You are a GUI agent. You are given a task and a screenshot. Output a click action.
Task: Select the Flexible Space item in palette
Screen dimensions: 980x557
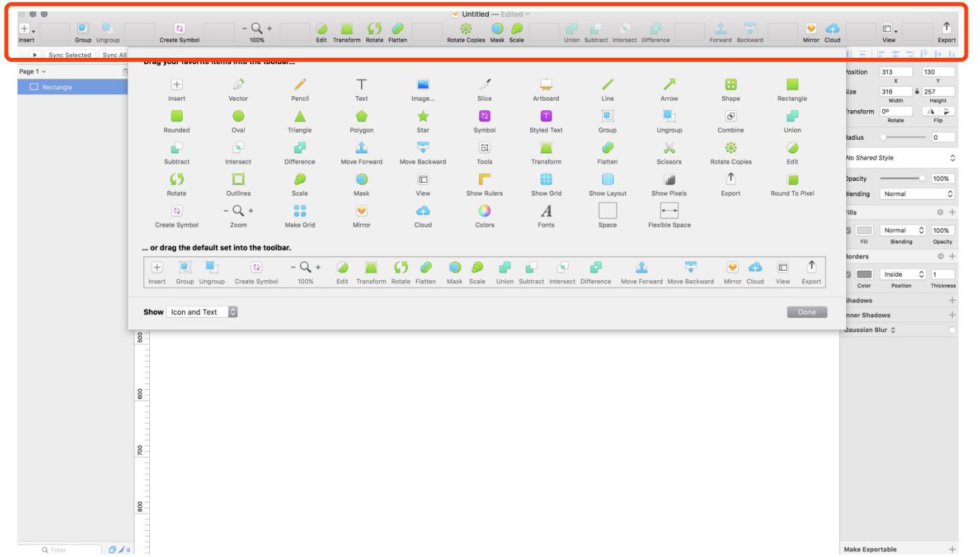(669, 216)
